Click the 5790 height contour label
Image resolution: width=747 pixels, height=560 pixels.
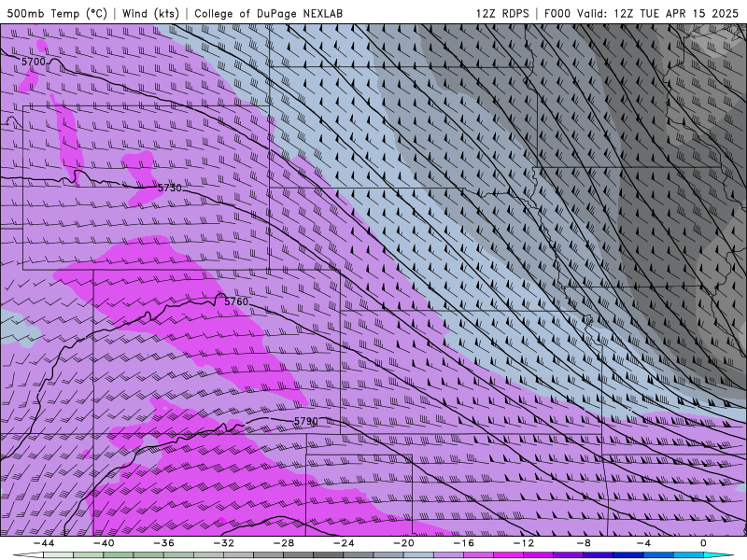[x=305, y=422]
